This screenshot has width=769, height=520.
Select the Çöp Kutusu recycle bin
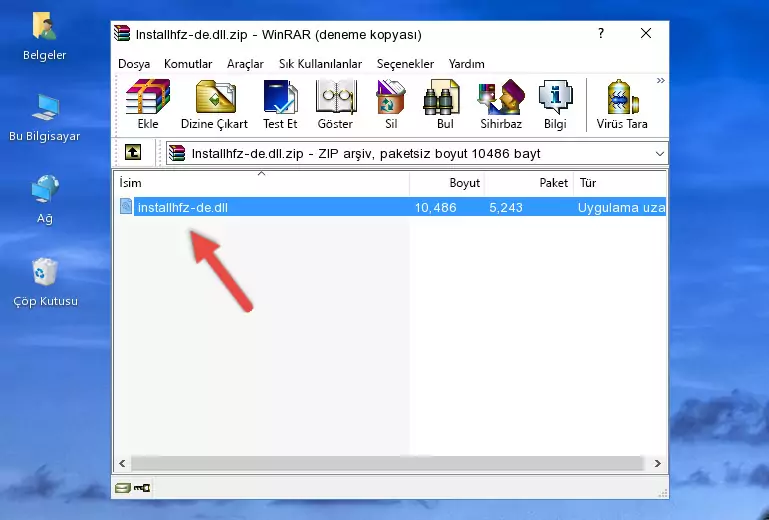point(45,282)
